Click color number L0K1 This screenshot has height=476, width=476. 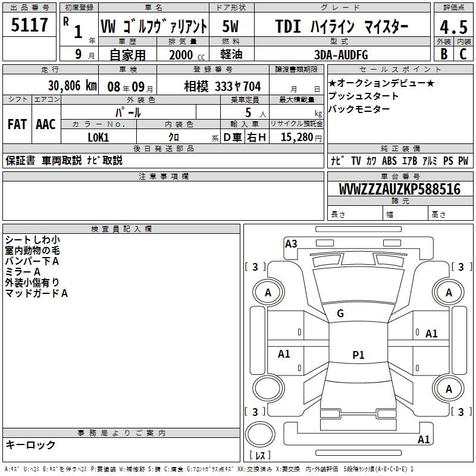click(98, 137)
